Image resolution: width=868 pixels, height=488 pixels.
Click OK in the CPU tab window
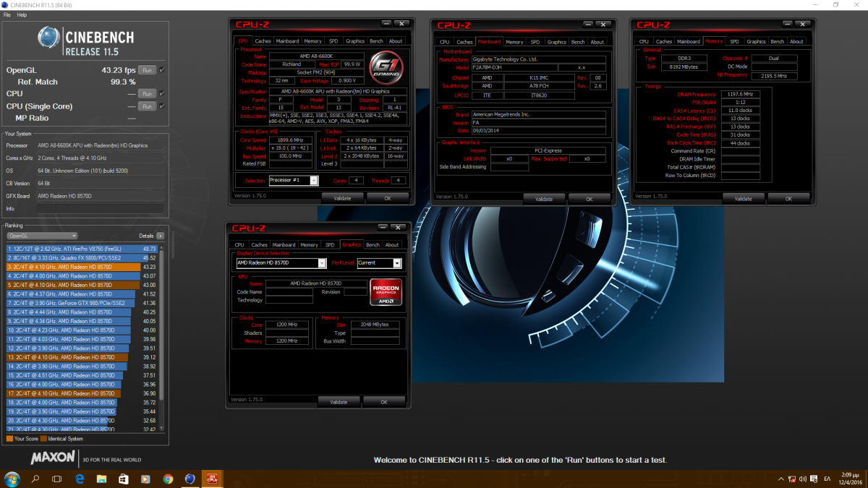pos(387,197)
